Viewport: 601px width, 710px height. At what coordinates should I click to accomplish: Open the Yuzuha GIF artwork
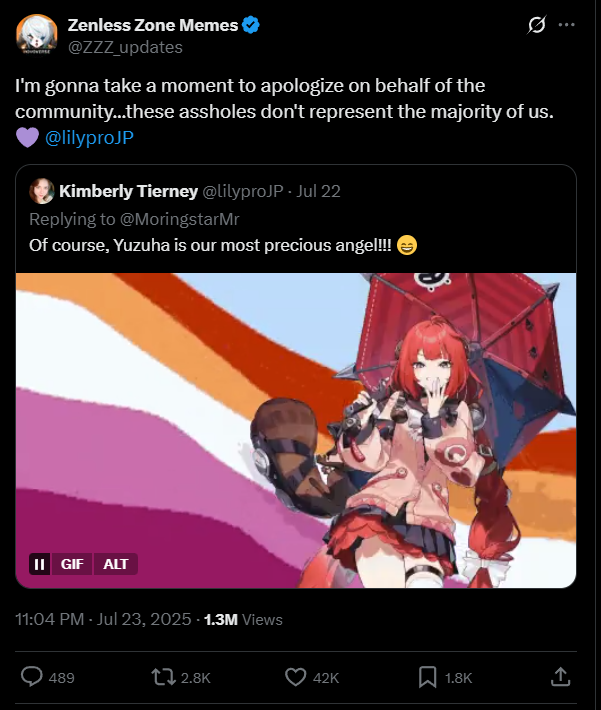click(296, 430)
